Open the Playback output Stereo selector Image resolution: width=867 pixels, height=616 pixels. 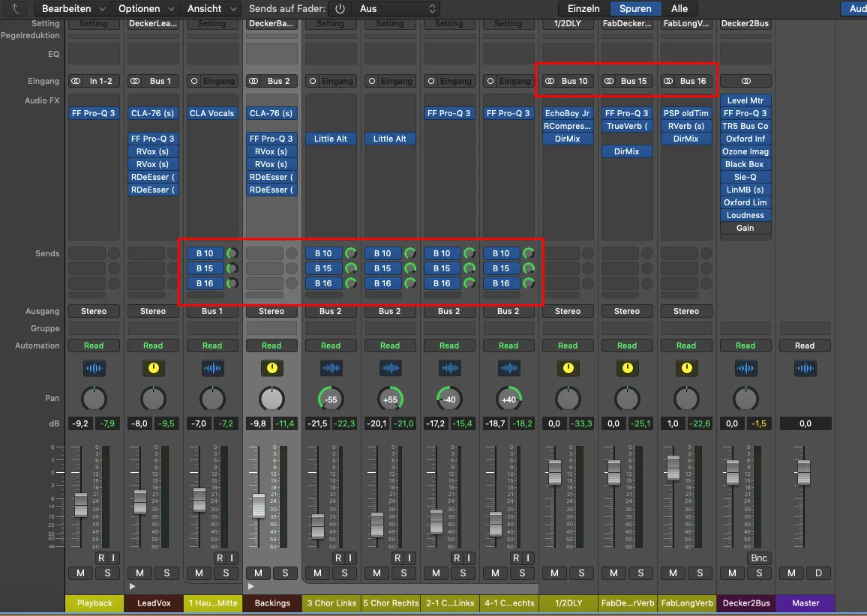(x=94, y=311)
